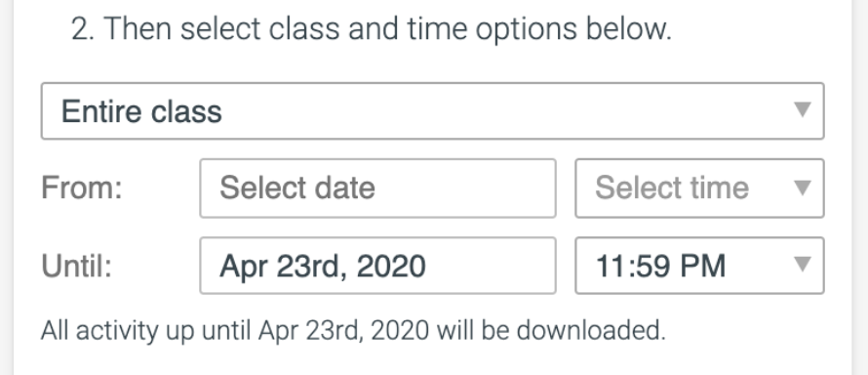Click the 'Then select class and time' instruction

click(x=372, y=28)
